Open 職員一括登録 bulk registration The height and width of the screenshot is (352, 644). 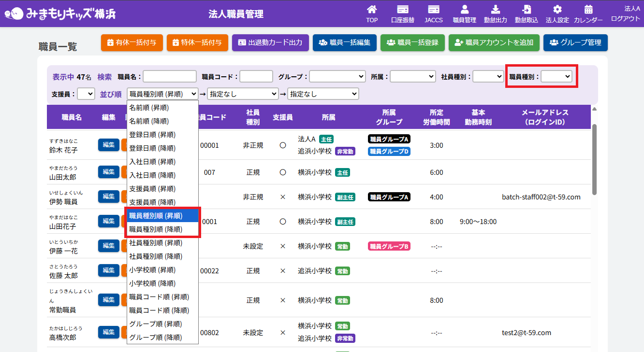coord(412,42)
